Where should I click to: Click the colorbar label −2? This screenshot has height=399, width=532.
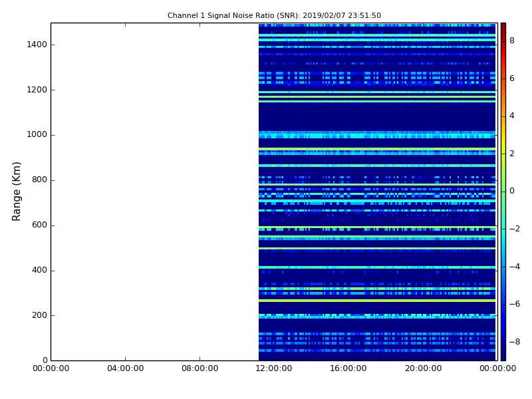(515, 229)
